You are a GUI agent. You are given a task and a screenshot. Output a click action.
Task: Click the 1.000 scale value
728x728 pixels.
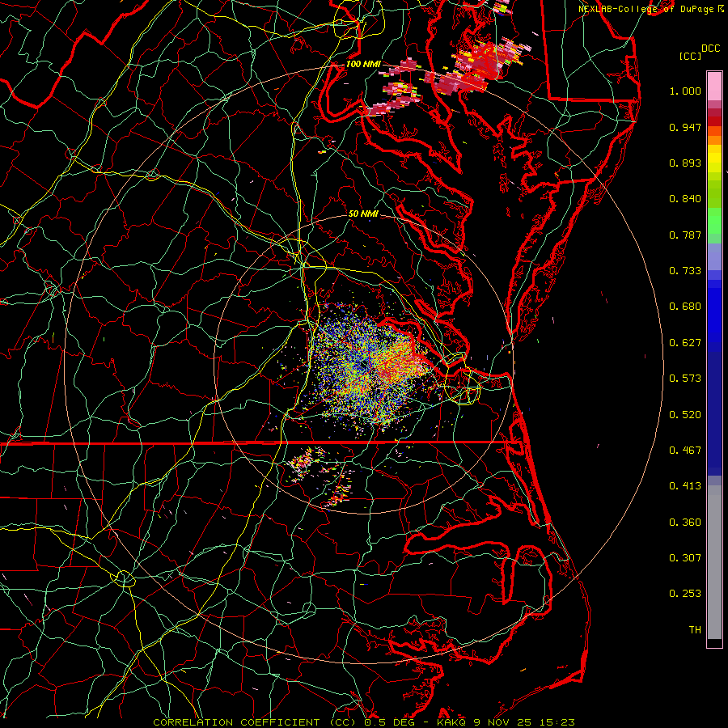pos(685,91)
